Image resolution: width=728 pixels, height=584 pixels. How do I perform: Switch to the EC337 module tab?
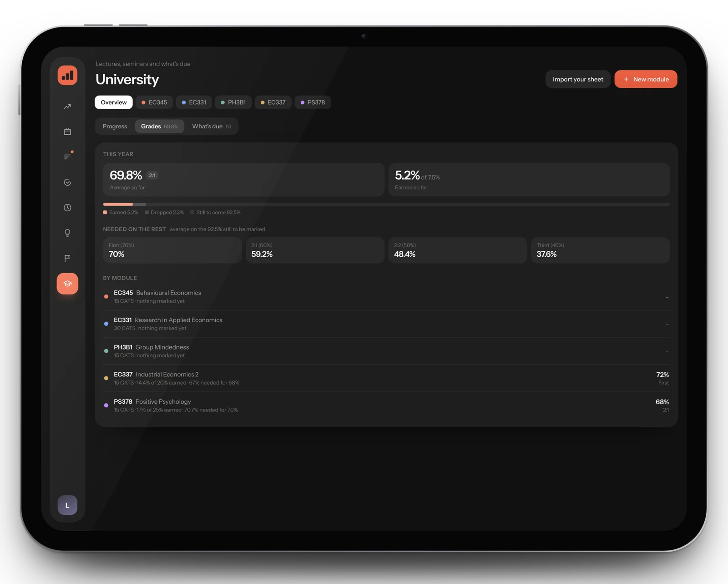click(273, 102)
